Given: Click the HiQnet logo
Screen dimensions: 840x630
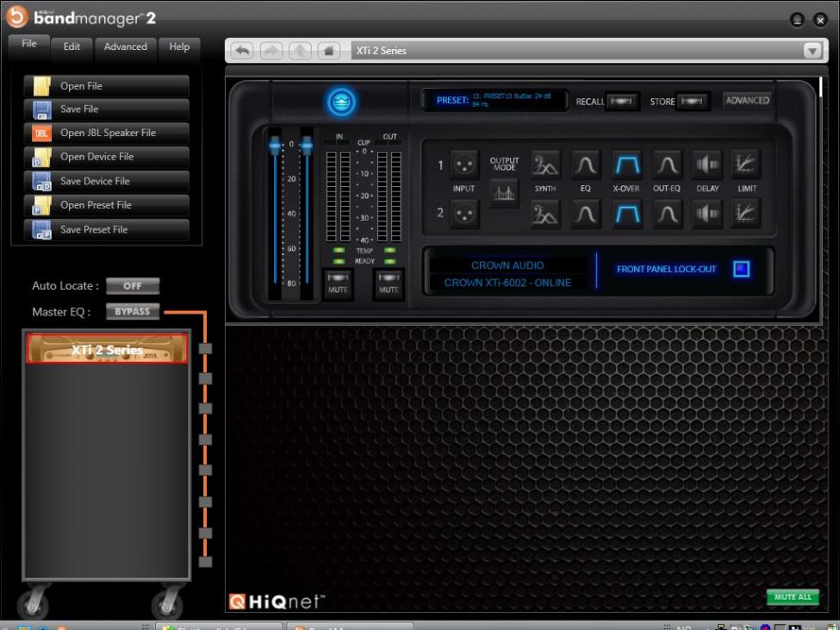Looking at the screenshot, I should click(277, 602).
